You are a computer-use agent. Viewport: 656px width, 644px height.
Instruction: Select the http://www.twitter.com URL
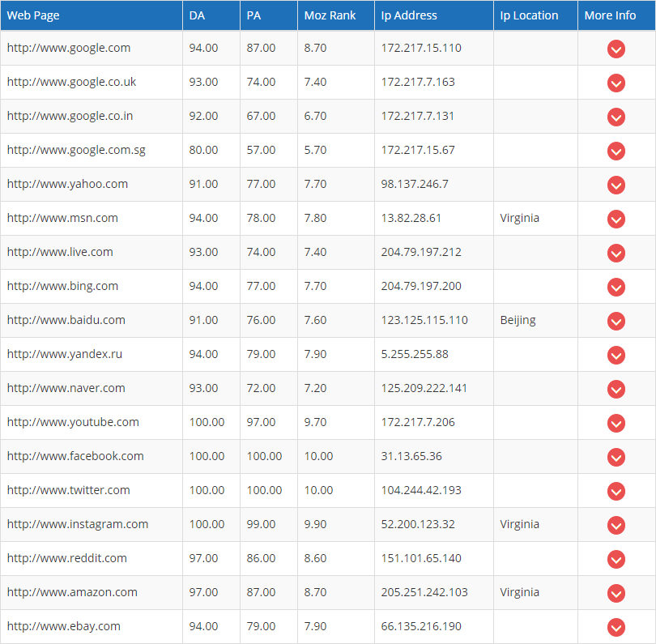pos(68,490)
